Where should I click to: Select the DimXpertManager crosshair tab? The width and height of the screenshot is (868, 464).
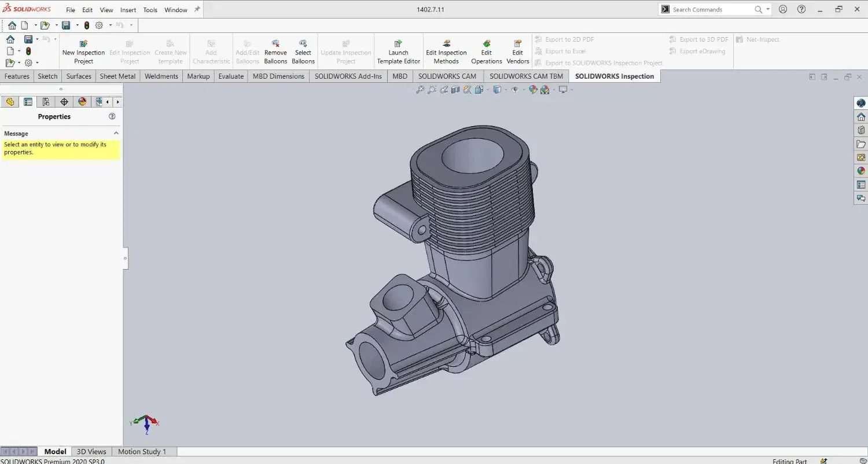(x=64, y=102)
